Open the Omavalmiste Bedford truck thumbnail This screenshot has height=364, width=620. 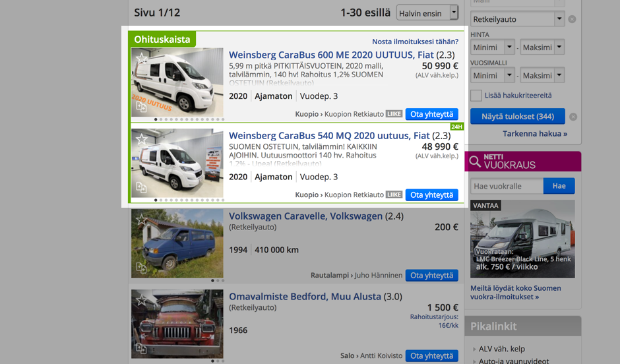177,324
